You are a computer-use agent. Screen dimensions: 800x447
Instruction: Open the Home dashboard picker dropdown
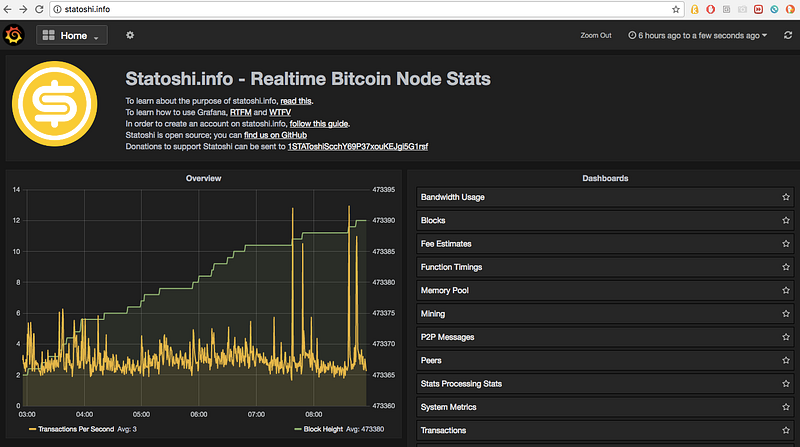pyautogui.click(x=71, y=35)
